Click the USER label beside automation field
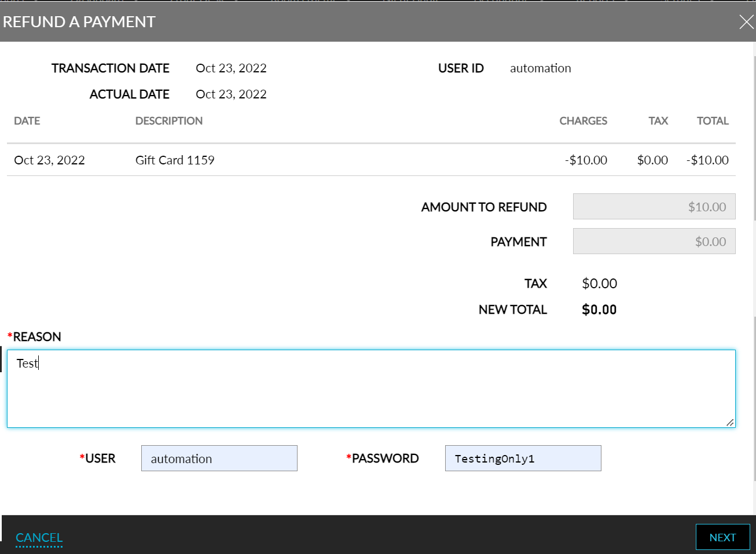Image resolution: width=756 pixels, height=554 pixels. [100, 458]
